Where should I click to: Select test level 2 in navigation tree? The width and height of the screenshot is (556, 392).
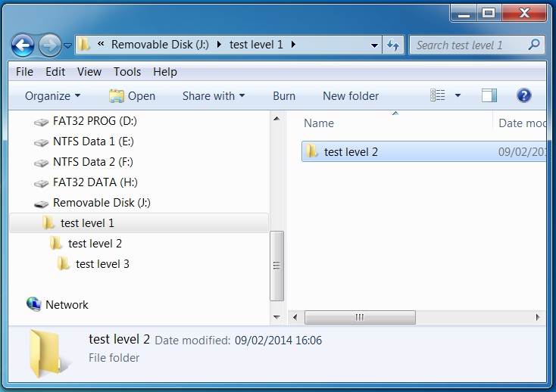pyautogui.click(x=95, y=244)
